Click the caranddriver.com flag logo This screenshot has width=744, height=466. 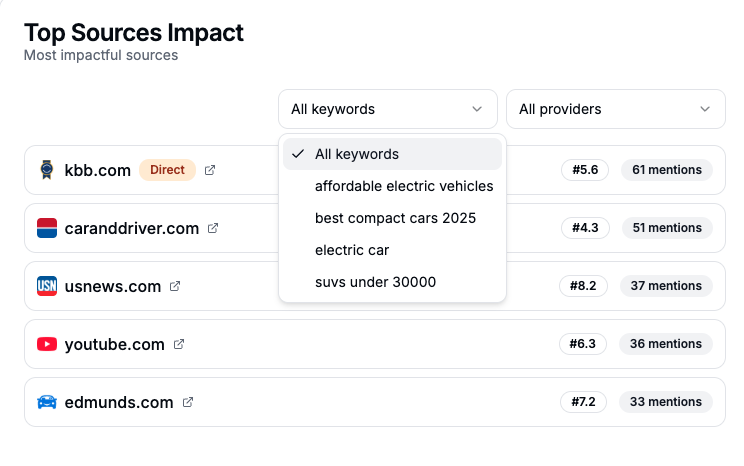(x=46, y=228)
